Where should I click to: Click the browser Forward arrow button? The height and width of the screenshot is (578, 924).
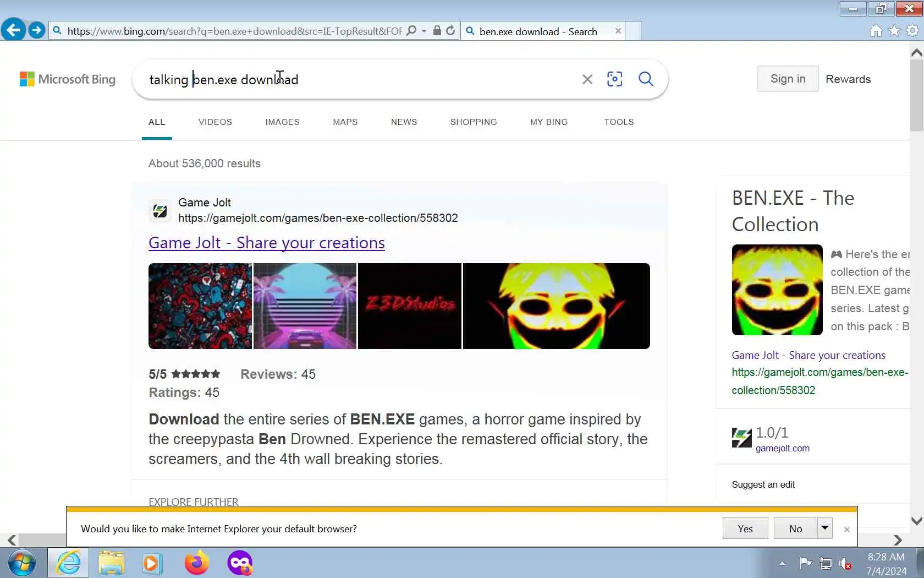click(x=36, y=30)
